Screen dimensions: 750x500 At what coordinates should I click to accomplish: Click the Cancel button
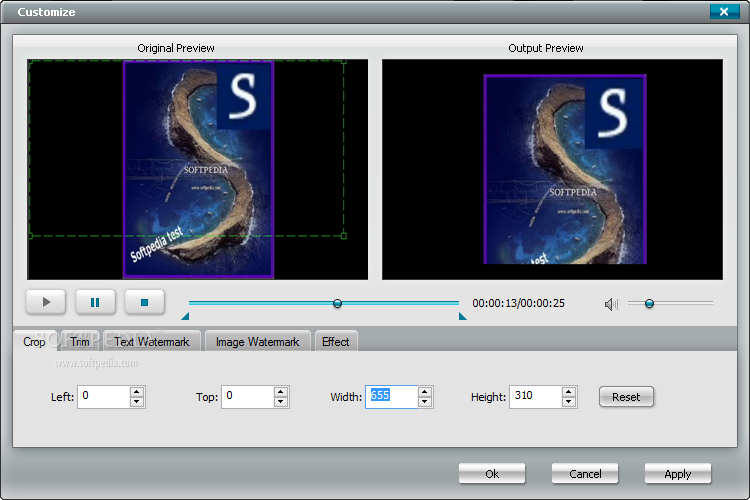click(x=585, y=474)
